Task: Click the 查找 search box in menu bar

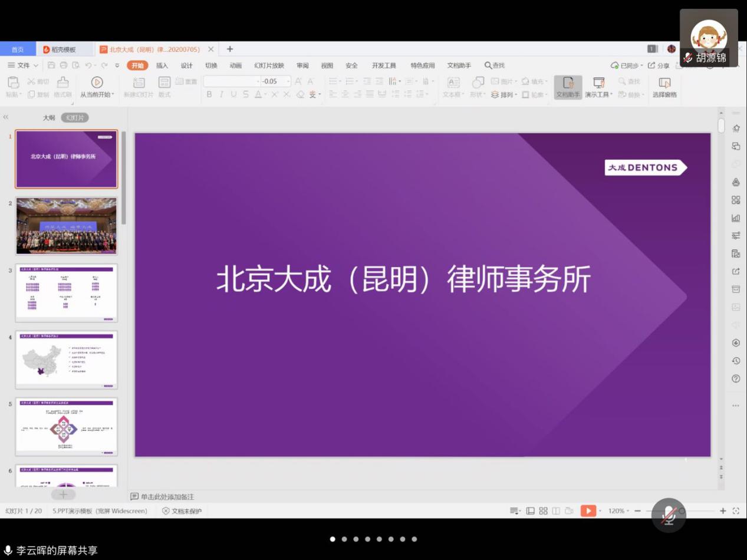Action: (x=495, y=65)
